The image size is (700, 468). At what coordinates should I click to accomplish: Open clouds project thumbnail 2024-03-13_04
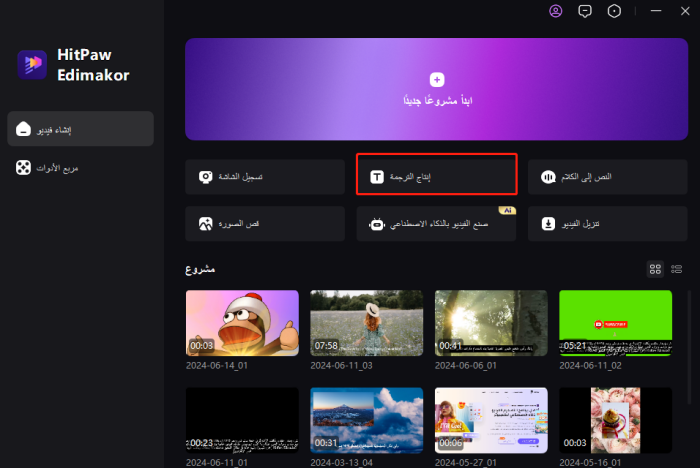(x=367, y=420)
